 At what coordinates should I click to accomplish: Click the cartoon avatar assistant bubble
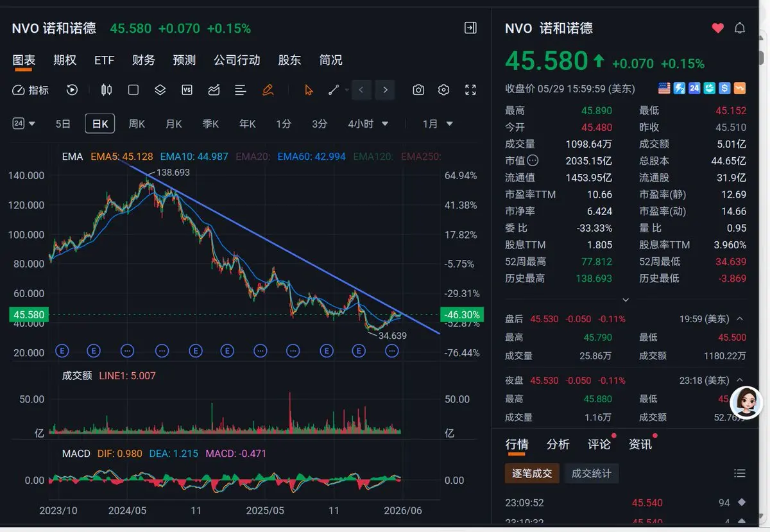747,402
